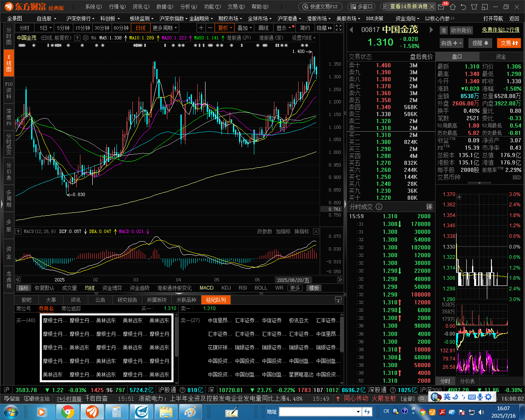
Task: Click the bottom panel popout icon
Action: pyautogui.click(x=338, y=300)
